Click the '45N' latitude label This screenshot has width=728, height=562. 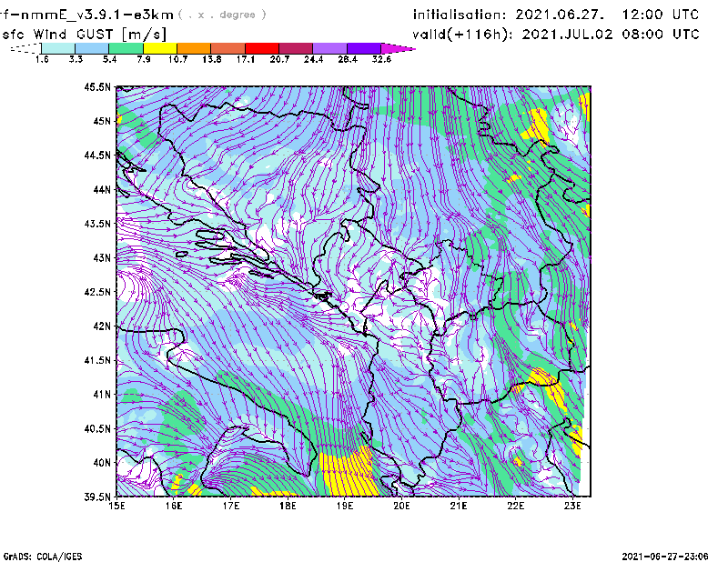click(102, 121)
